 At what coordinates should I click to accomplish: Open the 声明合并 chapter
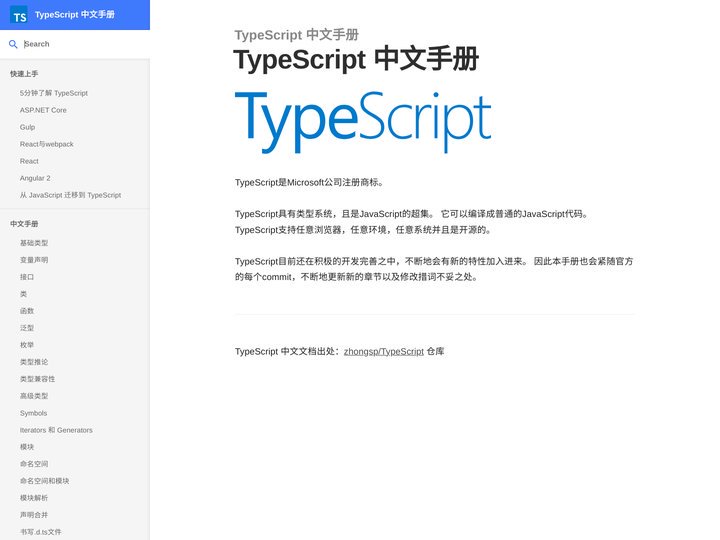coord(34,515)
